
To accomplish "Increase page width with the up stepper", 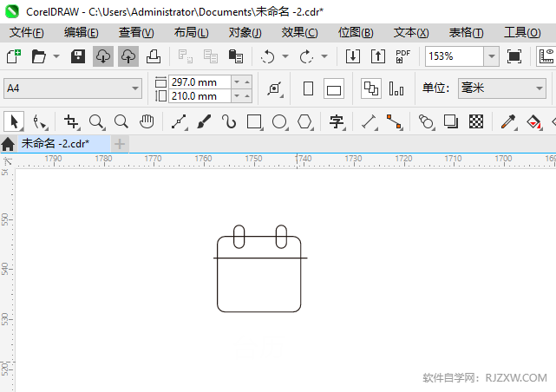I will 247,82.
